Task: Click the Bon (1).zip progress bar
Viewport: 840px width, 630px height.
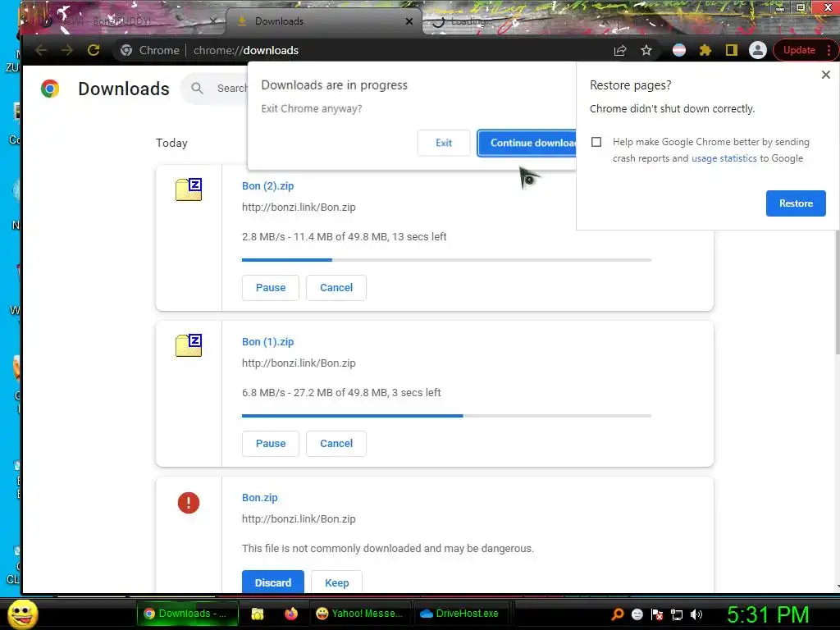Action: (x=446, y=416)
